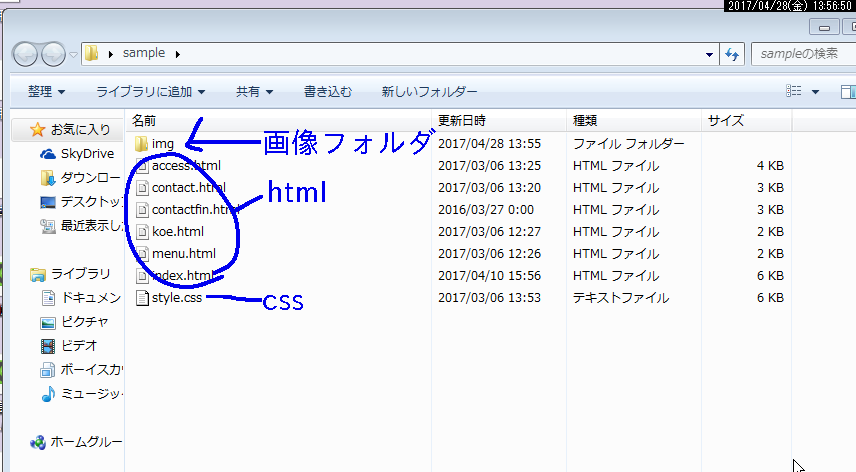The image size is (856, 472).
Task: Click the folder icon in address bar
Action: pyautogui.click(x=92, y=53)
